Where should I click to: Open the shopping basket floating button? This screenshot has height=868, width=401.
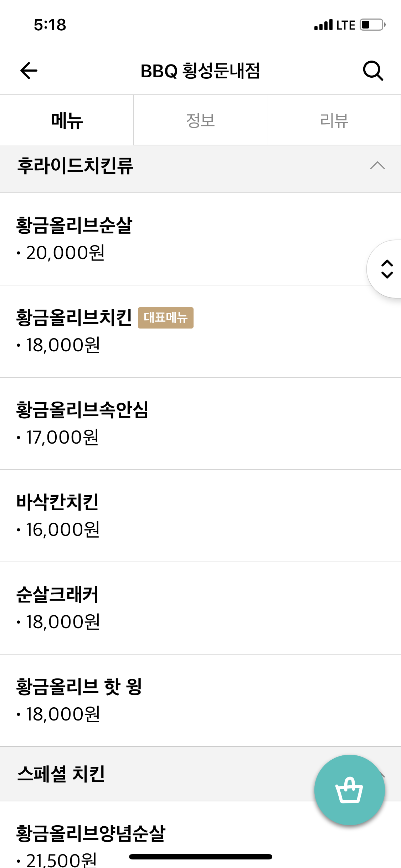(349, 790)
